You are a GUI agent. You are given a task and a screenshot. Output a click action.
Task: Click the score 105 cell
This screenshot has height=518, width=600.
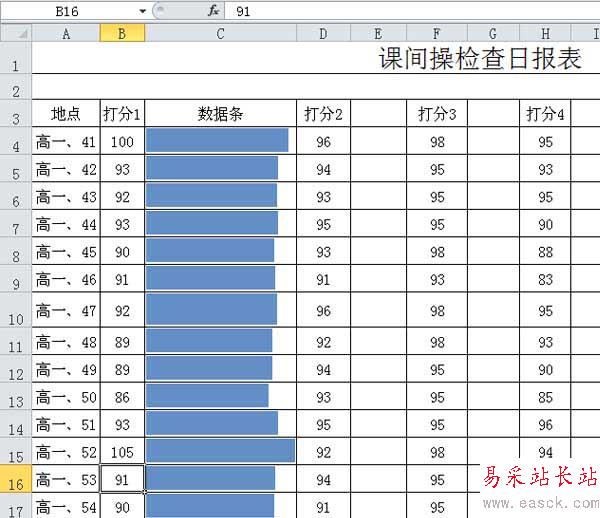click(122, 452)
